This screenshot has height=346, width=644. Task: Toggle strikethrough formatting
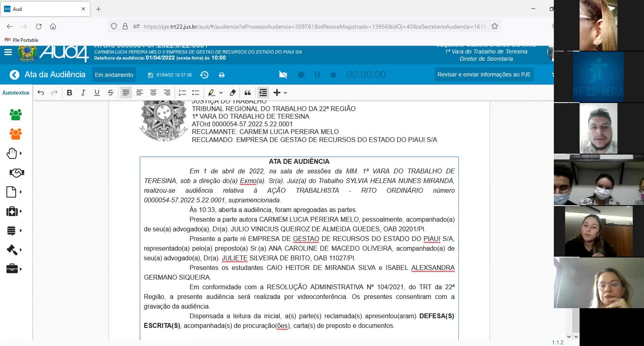click(x=111, y=93)
